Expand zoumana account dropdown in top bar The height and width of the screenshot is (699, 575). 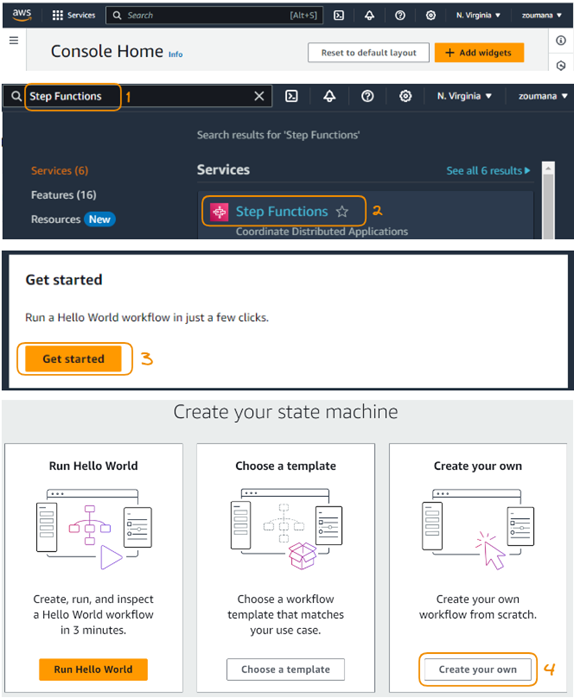click(542, 15)
